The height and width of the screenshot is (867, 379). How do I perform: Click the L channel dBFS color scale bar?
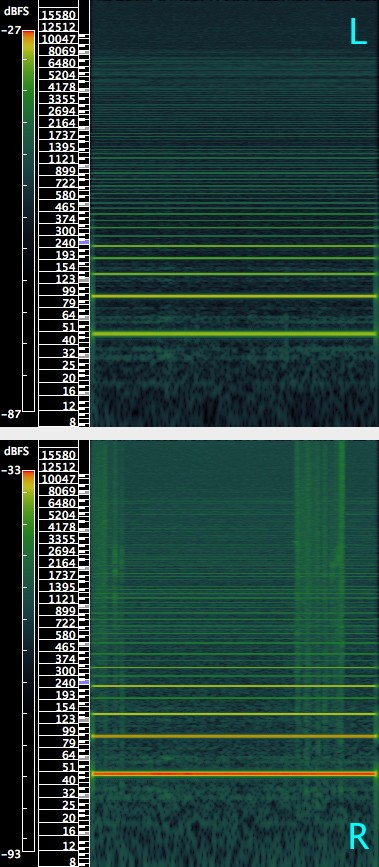point(29,221)
